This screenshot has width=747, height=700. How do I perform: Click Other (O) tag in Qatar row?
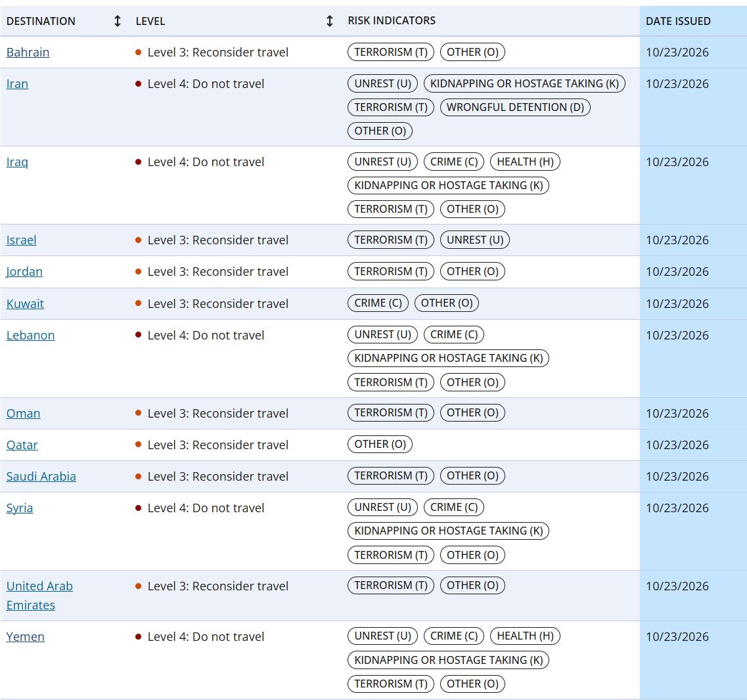click(380, 444)
